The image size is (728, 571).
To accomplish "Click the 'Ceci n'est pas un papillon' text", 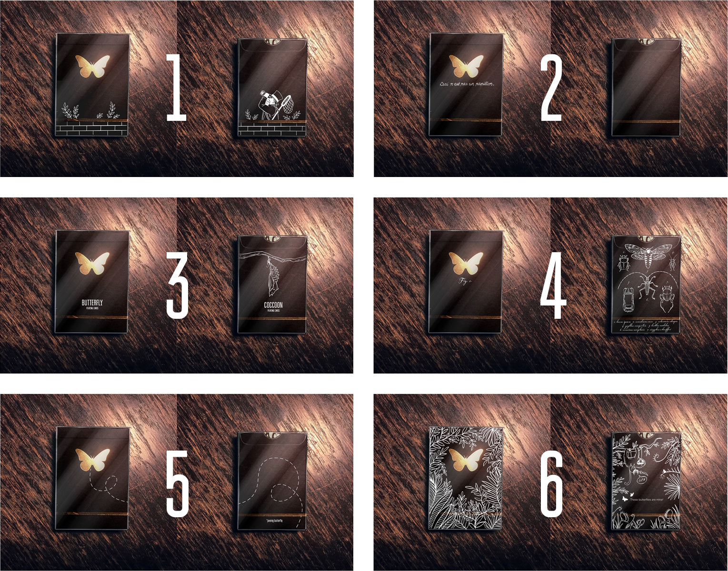I will (467, 84).
